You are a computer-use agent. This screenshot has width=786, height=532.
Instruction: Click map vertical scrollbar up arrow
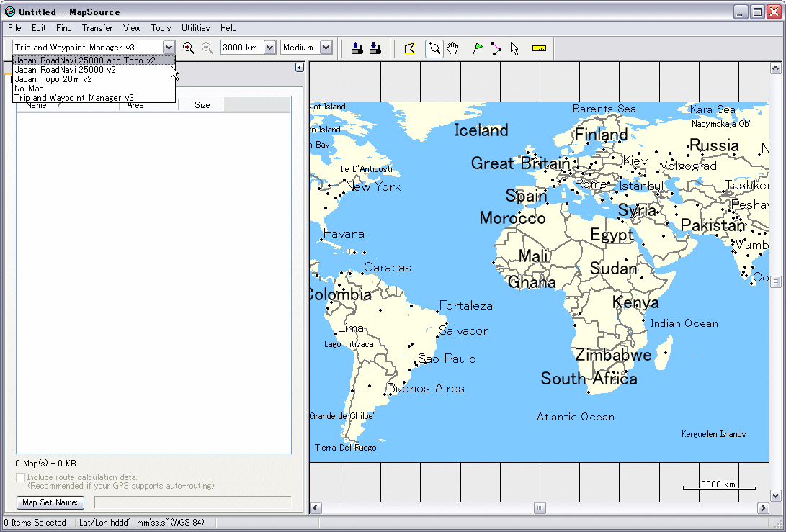(x=775, y=68)
